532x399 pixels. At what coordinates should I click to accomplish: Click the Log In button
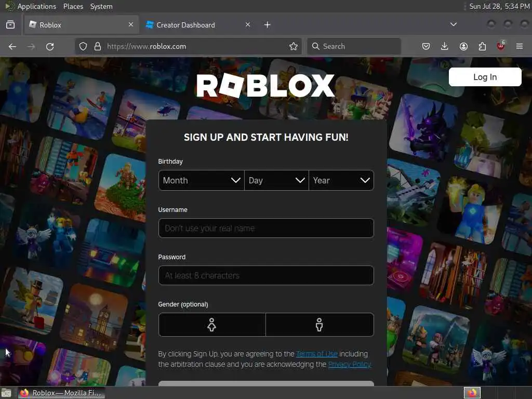pos(485,77)
